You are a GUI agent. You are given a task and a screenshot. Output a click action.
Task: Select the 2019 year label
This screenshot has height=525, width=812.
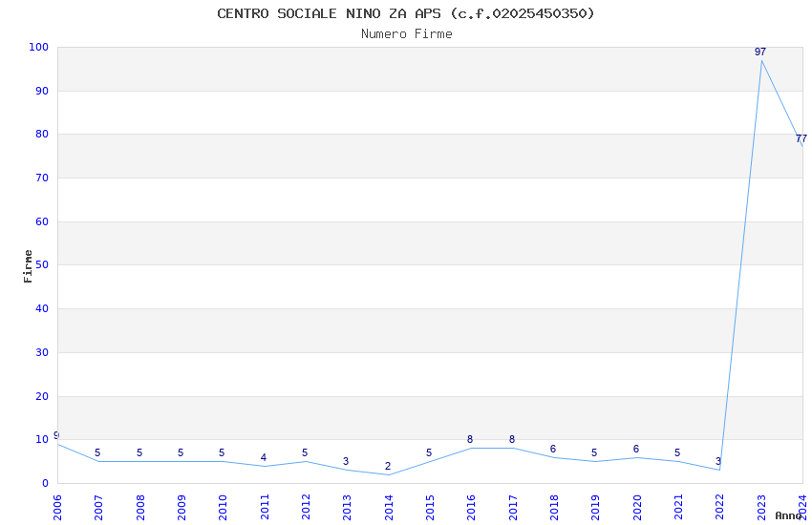tap(595, 508)
